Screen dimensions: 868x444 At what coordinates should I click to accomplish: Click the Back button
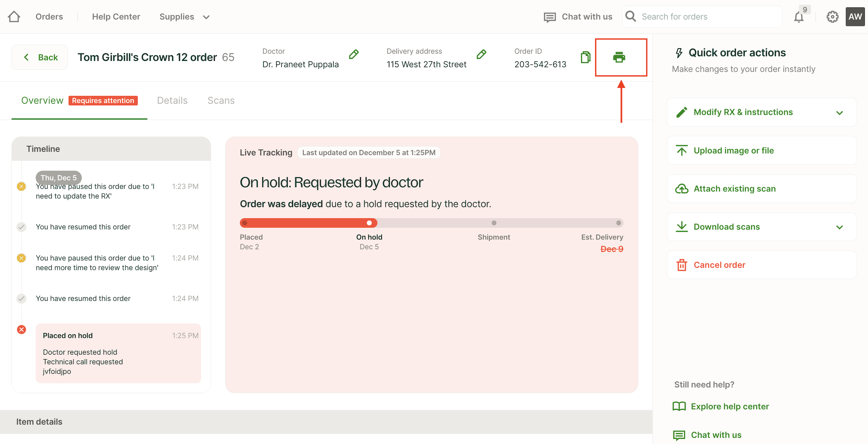tap(40, 57)
